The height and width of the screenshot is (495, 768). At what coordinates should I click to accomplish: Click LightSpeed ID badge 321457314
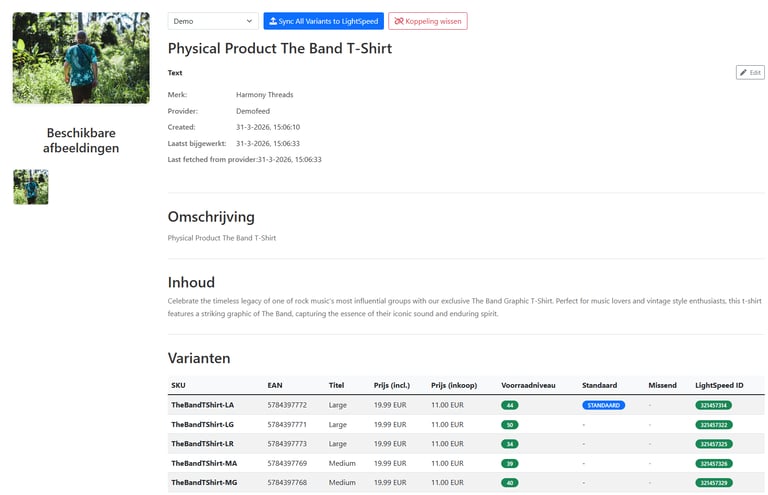[713, 405]
